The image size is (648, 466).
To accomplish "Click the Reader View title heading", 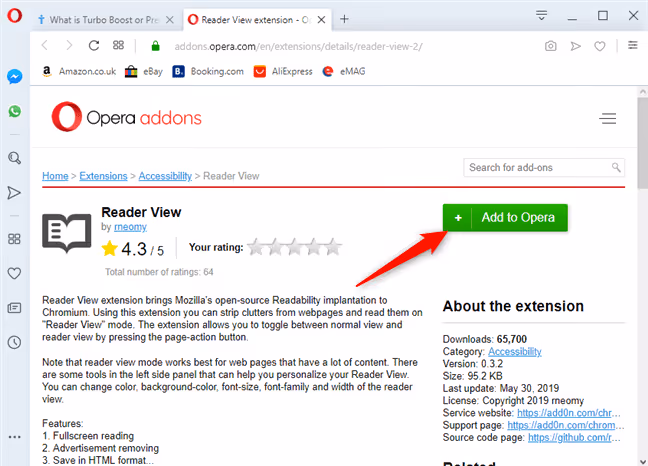I will coord(141,212).
